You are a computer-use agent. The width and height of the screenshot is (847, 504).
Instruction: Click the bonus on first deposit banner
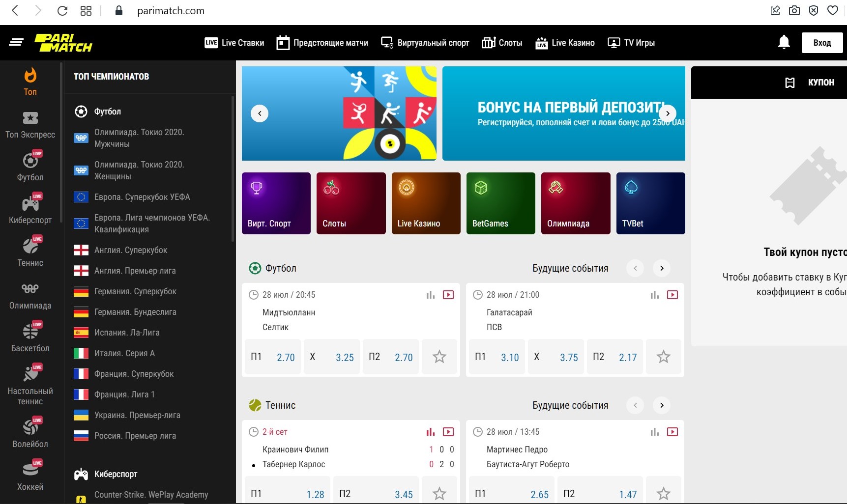pyautogui.click(x=564, y=113)
